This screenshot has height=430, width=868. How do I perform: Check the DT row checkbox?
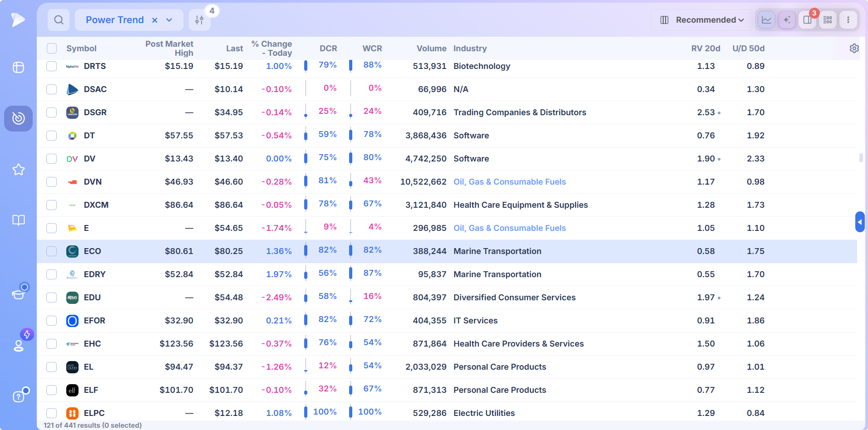click(x=52, y=136)
